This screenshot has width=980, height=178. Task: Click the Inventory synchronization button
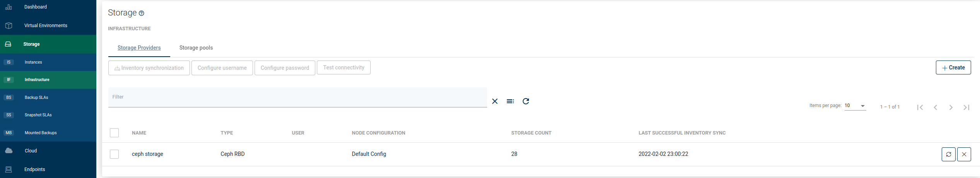pyautogui.click(x=149, y=68)
